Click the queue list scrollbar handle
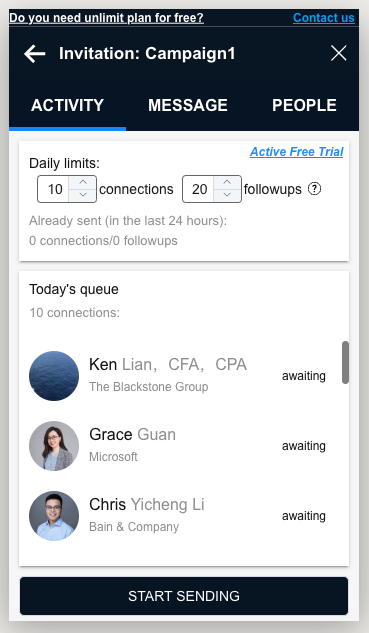 (x=345, y=362)
